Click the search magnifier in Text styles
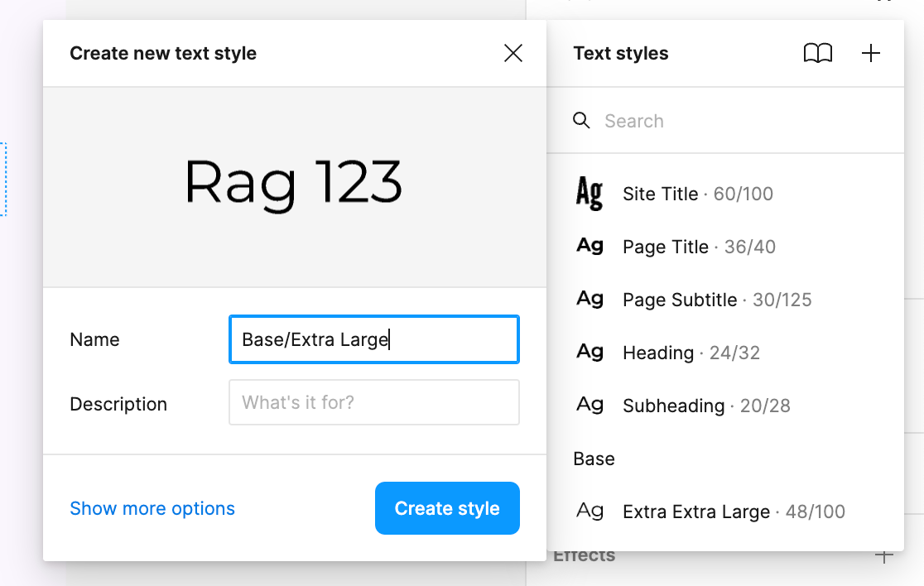 [581, 120]
